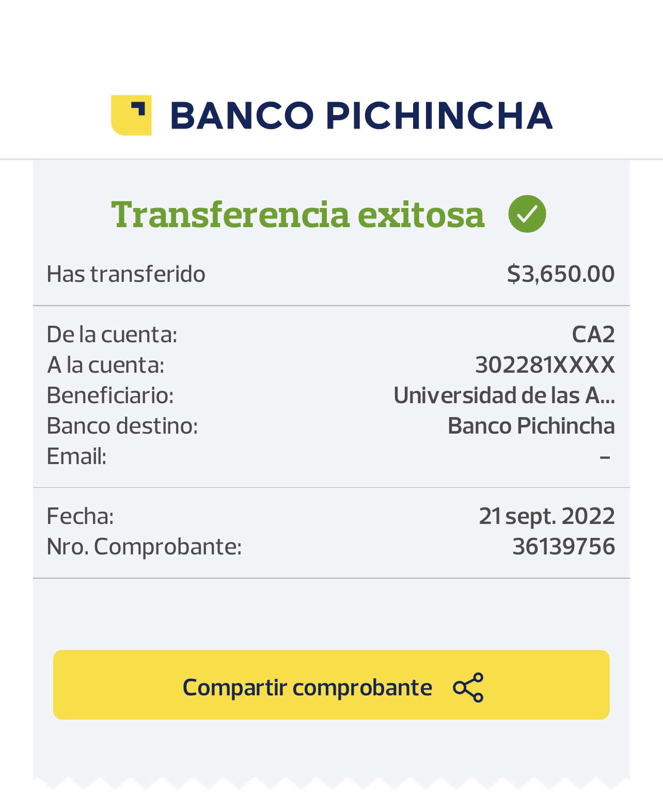Select source account value CA2
The height and width of the screenshot is (812, 663).
point(593,335)
